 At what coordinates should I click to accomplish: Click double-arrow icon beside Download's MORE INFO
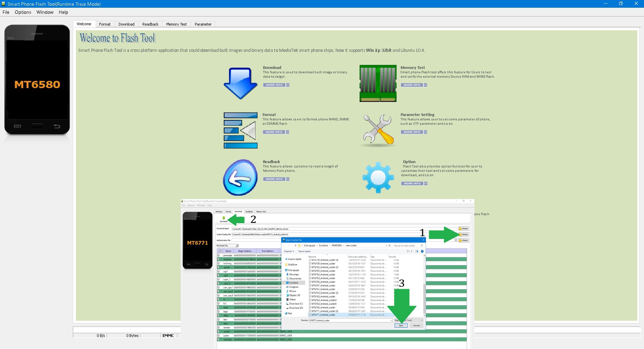coord(288,85)
